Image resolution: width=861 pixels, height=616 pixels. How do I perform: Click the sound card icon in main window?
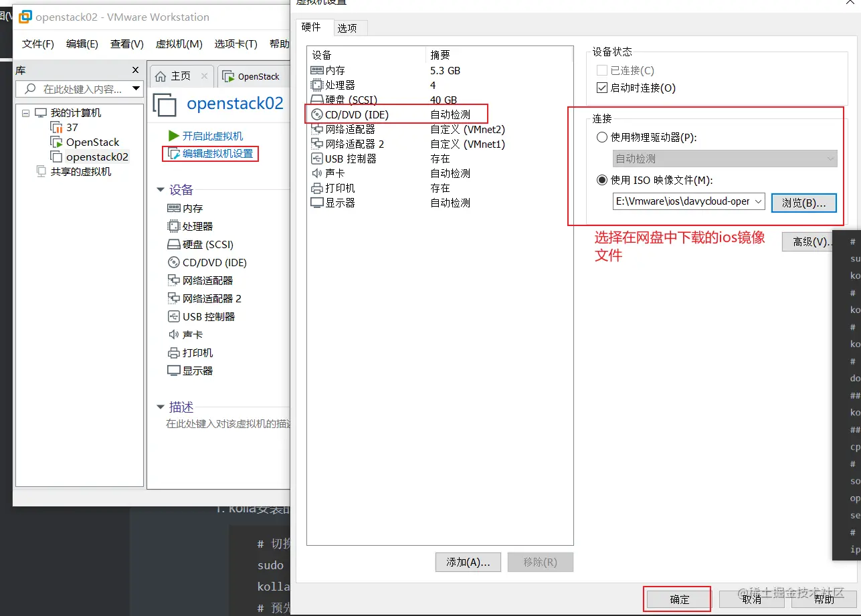coord(173,334)
